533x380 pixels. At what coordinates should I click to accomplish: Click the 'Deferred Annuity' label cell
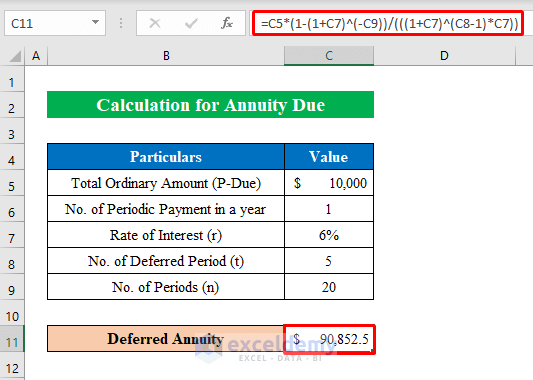[x=166, y=339]
